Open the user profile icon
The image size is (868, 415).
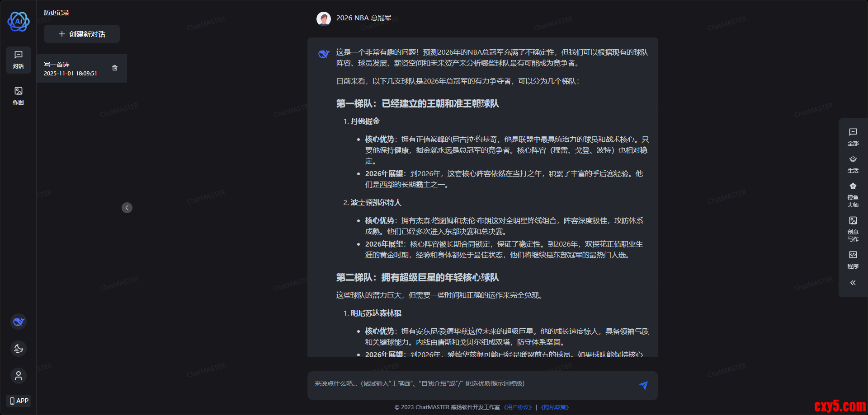pyautogui.click(x=18, y=375)
